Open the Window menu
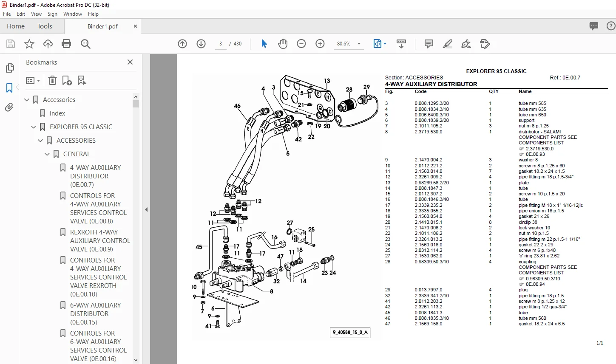The image size is (616, 364). click(x=73, y=14)
